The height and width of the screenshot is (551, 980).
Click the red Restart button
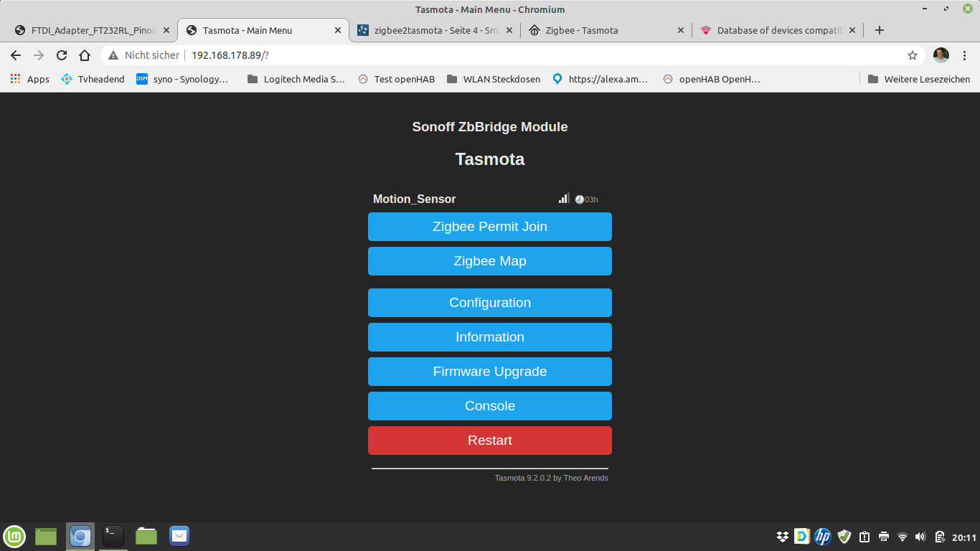[490, 441]
